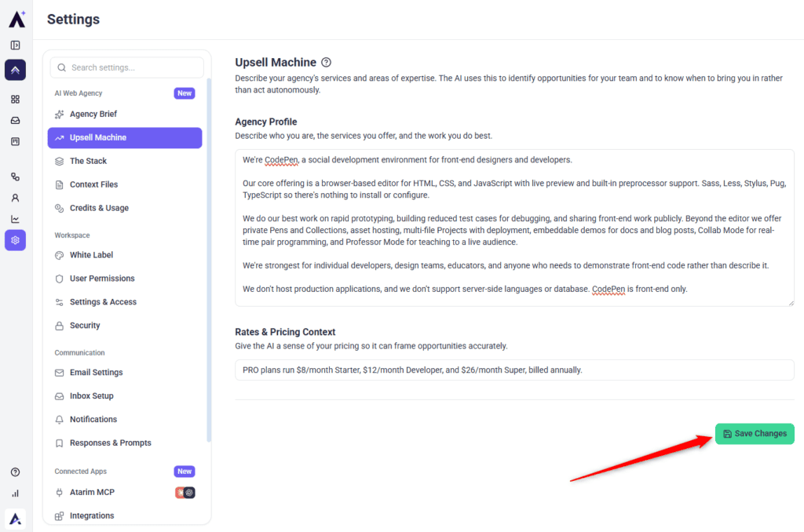Screen dimensions: 804x532
Task: Click the Atarim MCP app badge icons
Action: pyautogui.click(x=185, y=493)
